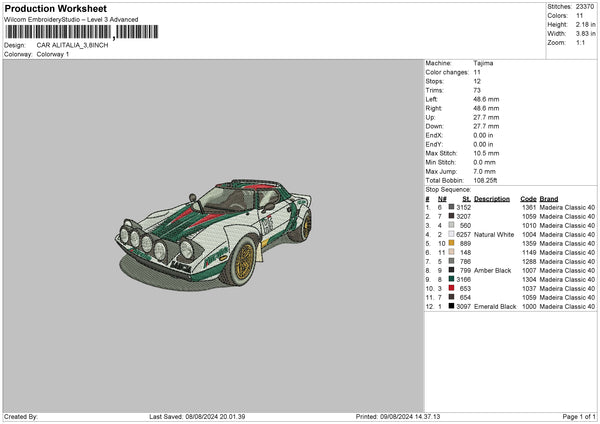
Task: Click the 'Production Worksheet' title
Action: point(56,8)
